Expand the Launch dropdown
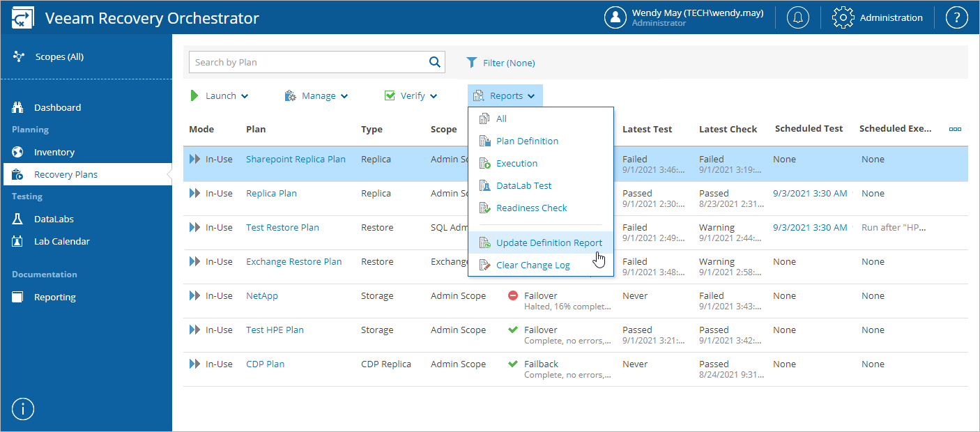 (x=220, y=96)
